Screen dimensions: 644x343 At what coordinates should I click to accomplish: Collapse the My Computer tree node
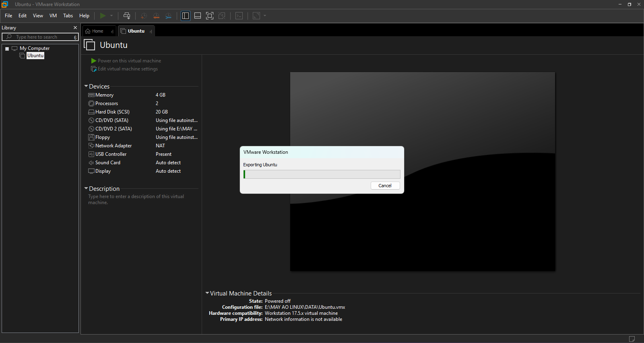coord(7,49)
